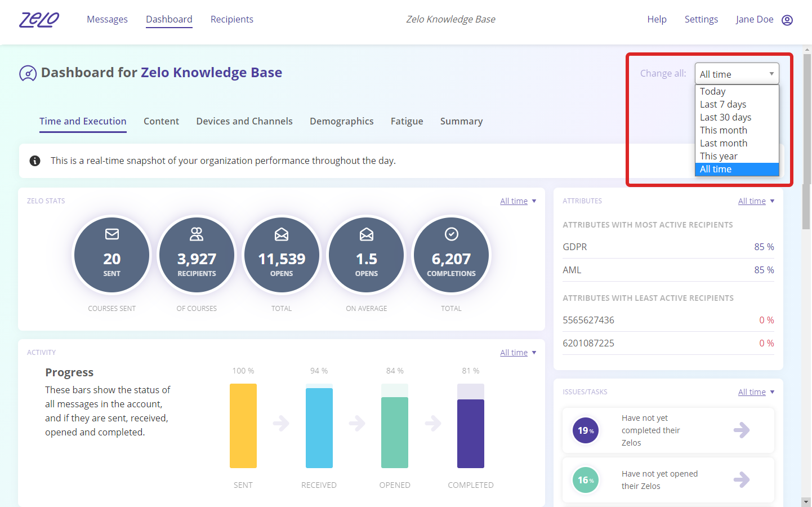This screenshot has height=507, width=812.
Task: Select Last 30 days option
Action: [x=737, y=117]
